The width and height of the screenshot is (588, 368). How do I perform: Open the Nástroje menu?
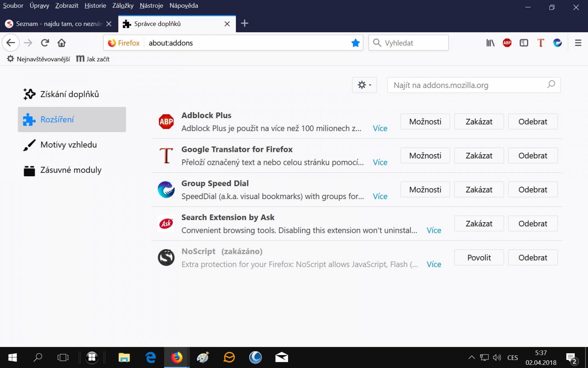(x=151, y=6)
